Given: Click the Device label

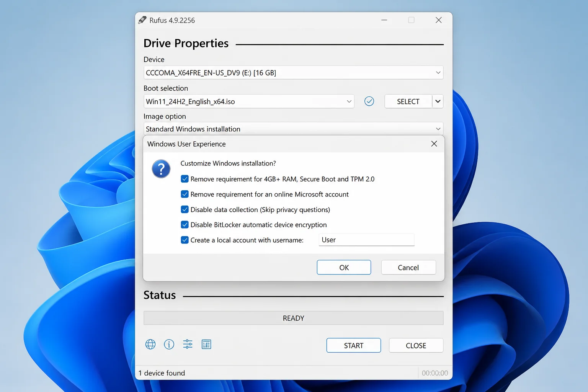Looking at the screenshot, I should [x=154, y=59].
